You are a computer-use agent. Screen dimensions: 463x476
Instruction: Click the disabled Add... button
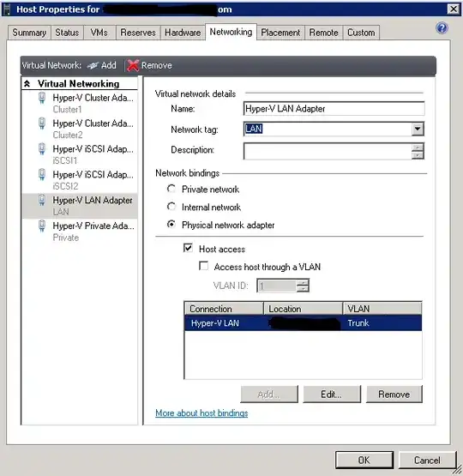tap(269, 395)
